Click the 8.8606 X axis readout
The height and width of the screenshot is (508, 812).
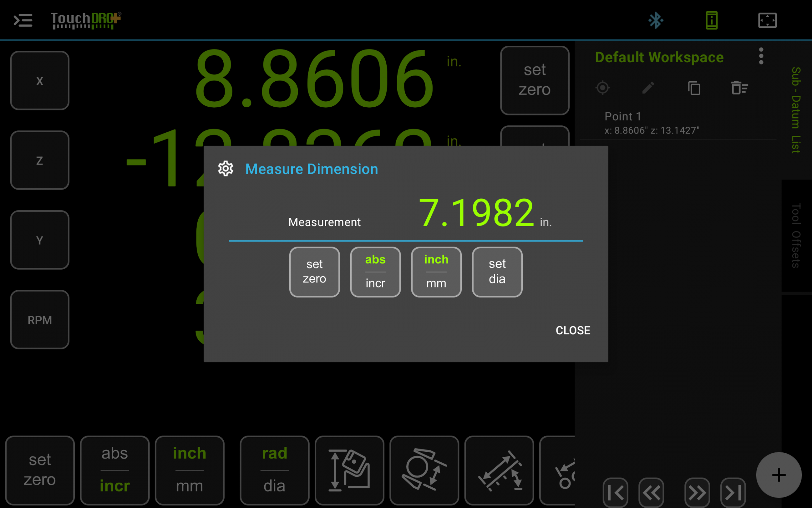coord(315,79)
